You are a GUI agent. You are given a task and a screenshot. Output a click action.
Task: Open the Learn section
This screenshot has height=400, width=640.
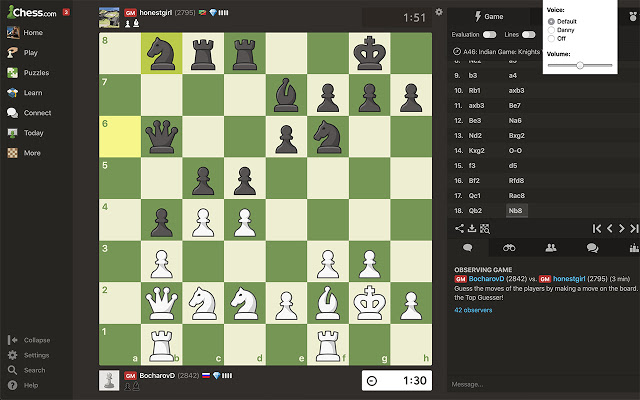(x=25, y=93)
